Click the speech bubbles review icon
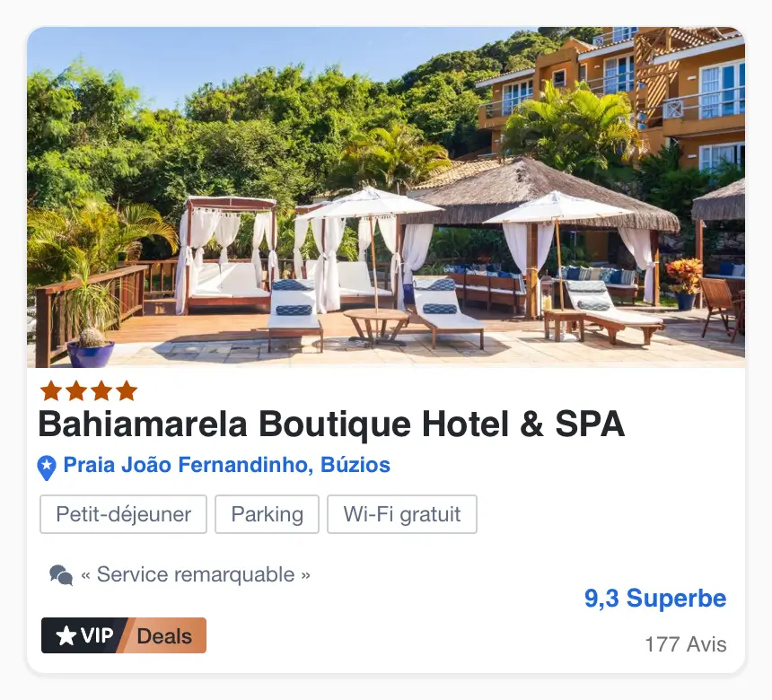Screen dimensions: 772x700 [x=61, y=575]
